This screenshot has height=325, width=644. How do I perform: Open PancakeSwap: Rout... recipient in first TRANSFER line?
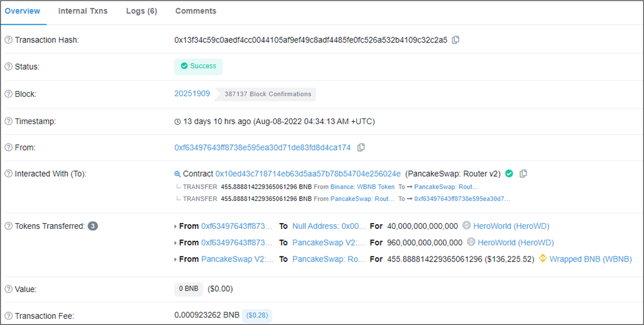[446, 187]
